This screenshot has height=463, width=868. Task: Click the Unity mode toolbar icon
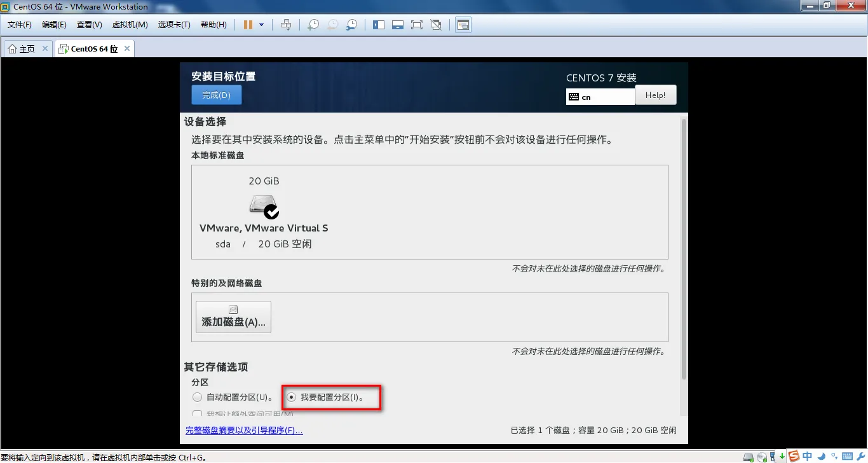pos(436,25)
